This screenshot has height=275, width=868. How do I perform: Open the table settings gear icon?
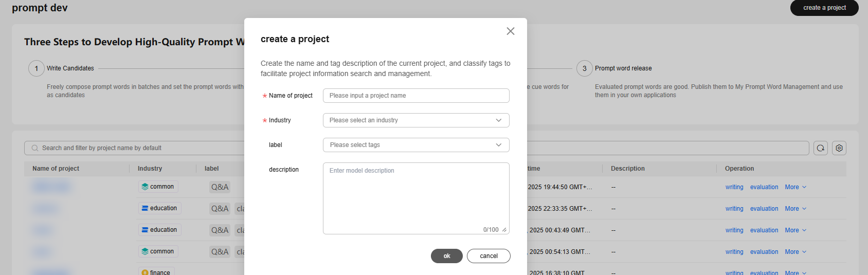pos(839,148)
